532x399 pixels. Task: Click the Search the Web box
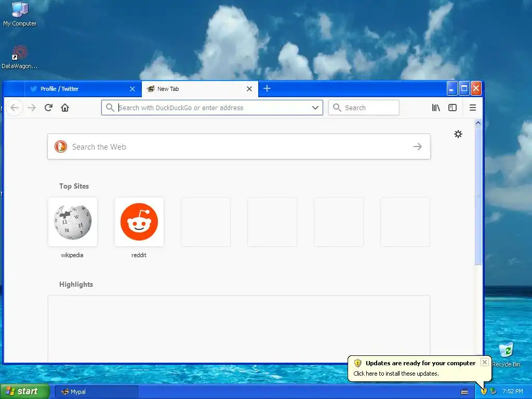[x=239, y=147]
